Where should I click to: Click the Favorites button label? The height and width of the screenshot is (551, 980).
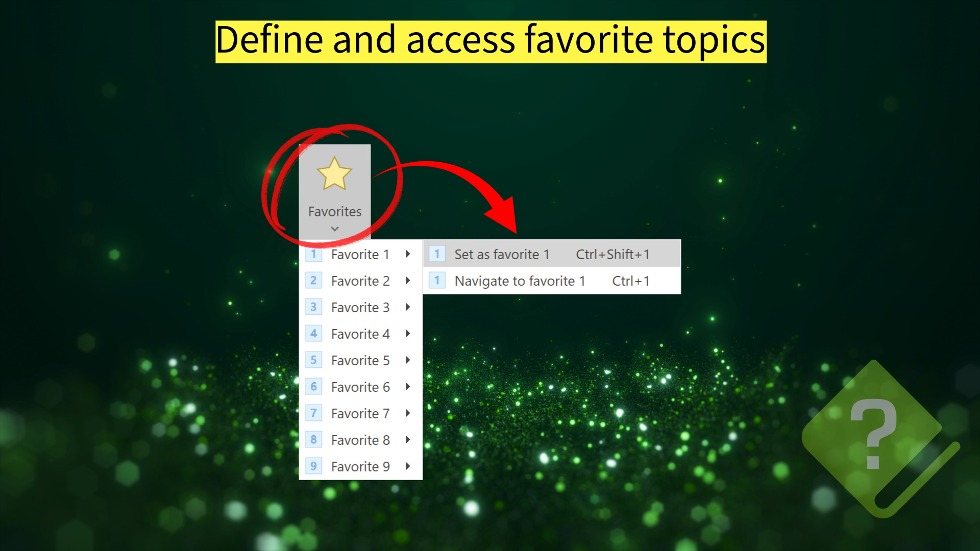[334, 212]
